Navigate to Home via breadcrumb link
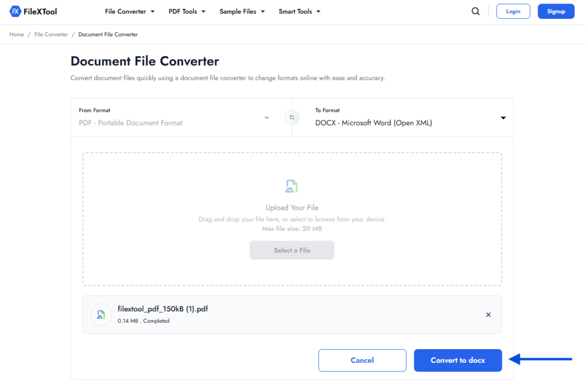 [16, 34]
